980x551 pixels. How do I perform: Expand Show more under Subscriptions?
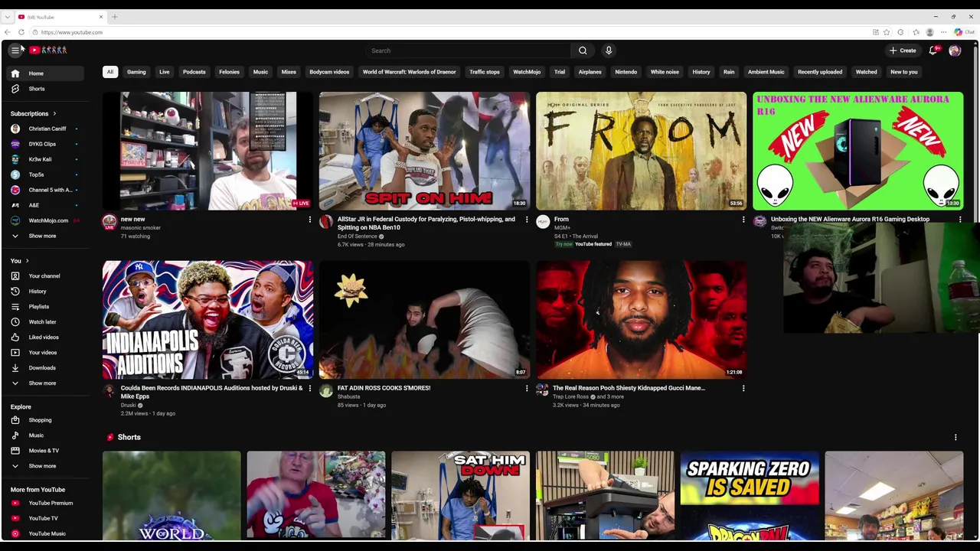pyautogui.click(x=46, y=236)
